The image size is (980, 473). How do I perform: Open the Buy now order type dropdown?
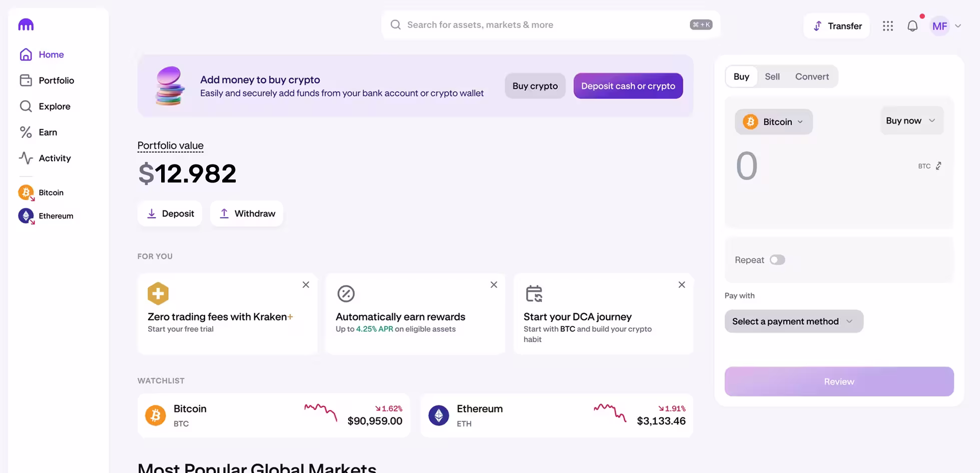[912, 120]
